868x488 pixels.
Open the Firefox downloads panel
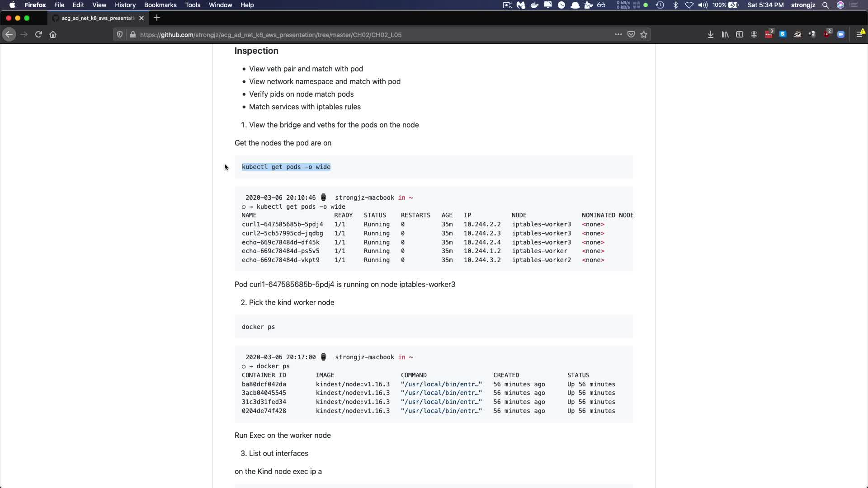[711, 34]
